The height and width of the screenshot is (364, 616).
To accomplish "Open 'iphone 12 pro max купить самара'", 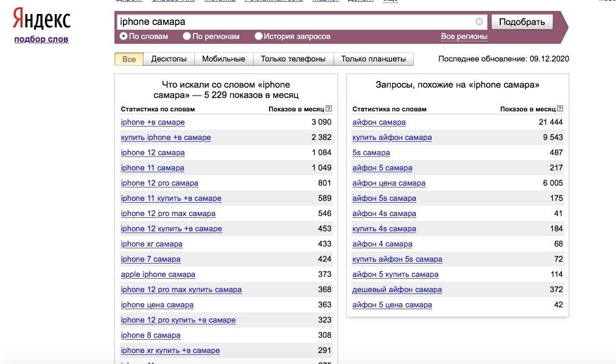I will [181, 290].
